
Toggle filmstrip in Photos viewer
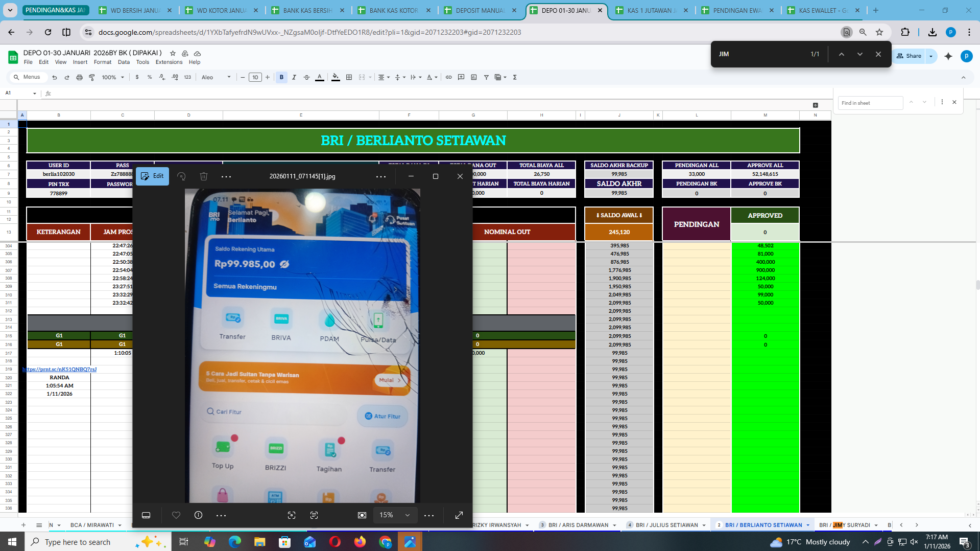pos(146,515)
